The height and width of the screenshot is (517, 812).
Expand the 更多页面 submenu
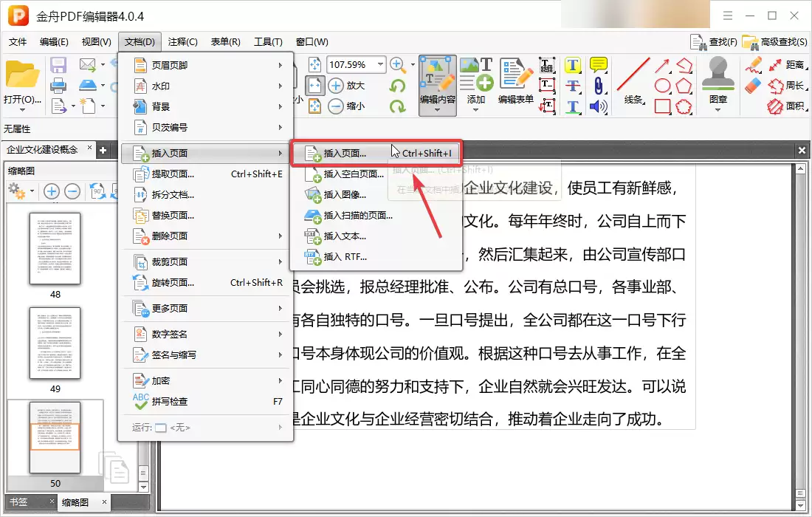click(168, 309)
